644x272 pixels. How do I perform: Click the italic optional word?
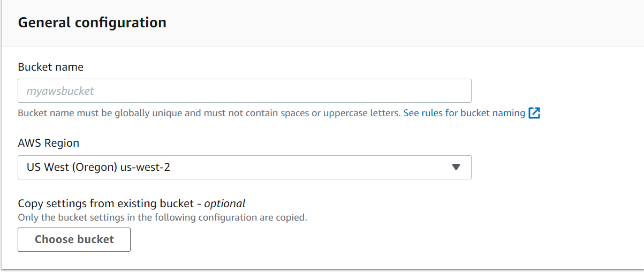pos(225,203)
